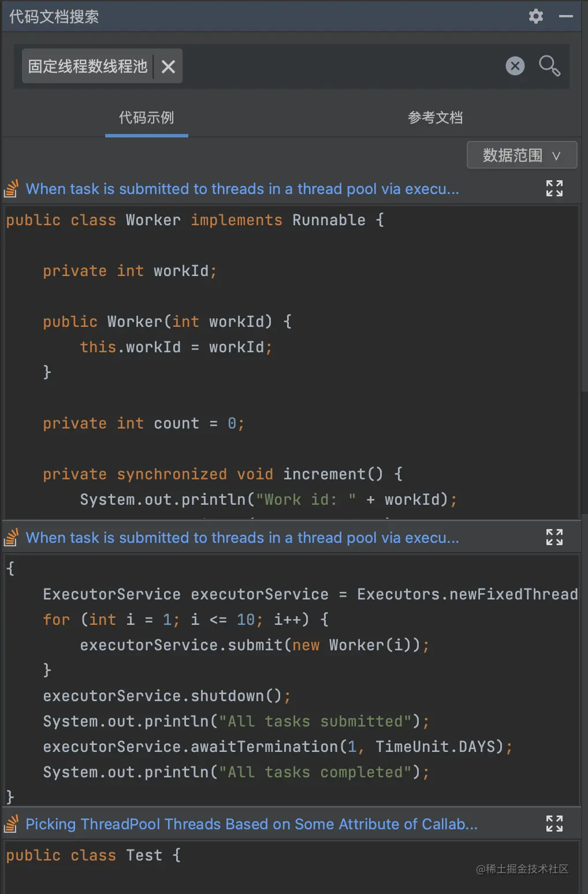Click the 'public Worker(int workId)' constructor line

click(168, 322)
